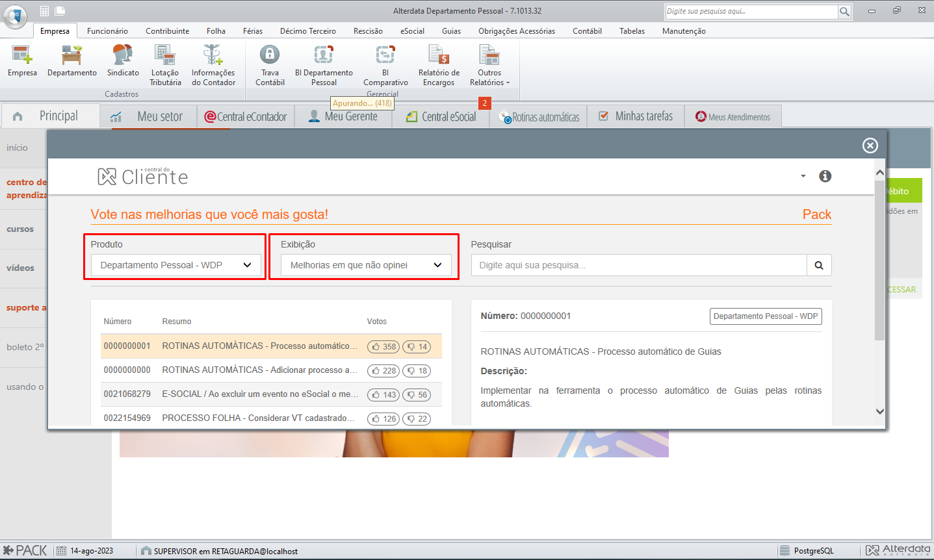Open Informações do Contador
934x560 pixels.
pyautogui.click(x=213, y=65)
